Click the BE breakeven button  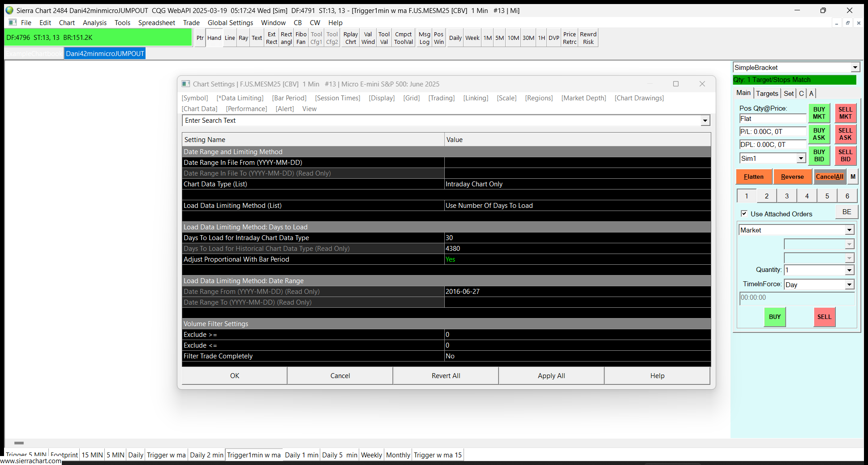coord(847,212)
